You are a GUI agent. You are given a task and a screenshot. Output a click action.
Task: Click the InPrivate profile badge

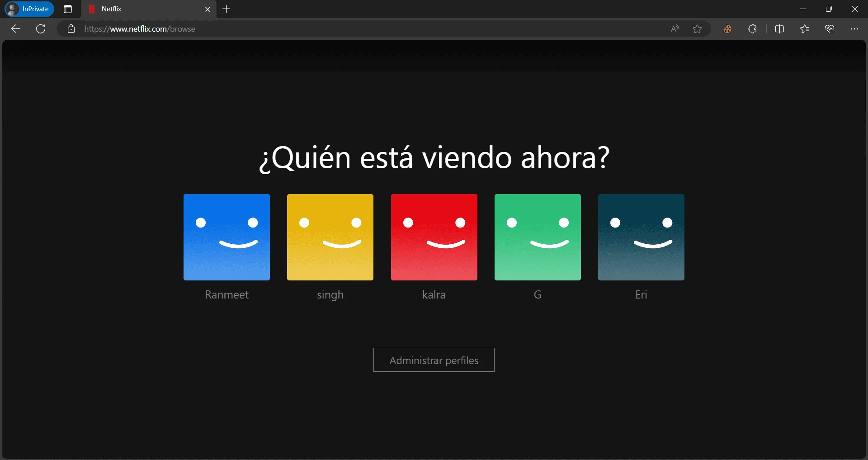coord(29,9)
